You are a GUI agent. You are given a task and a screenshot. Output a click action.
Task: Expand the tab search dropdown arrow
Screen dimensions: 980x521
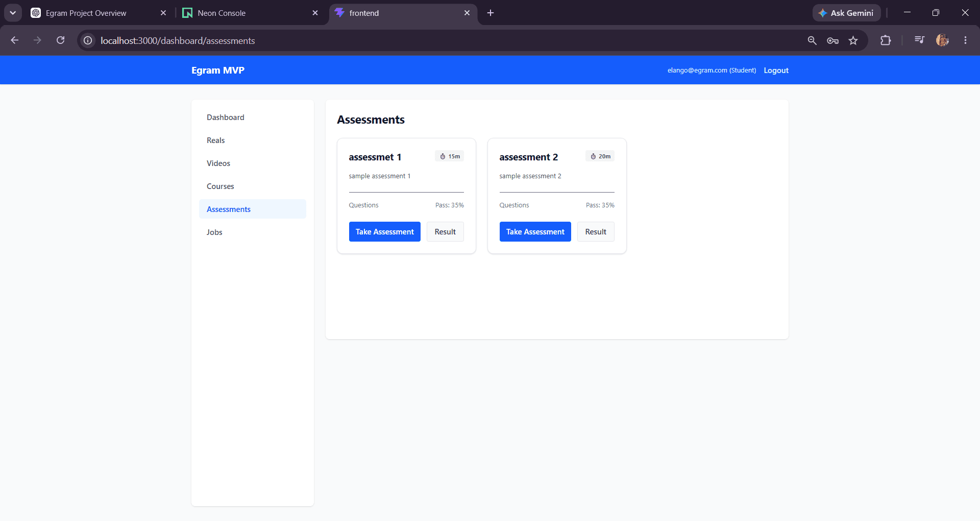point(13,13)
